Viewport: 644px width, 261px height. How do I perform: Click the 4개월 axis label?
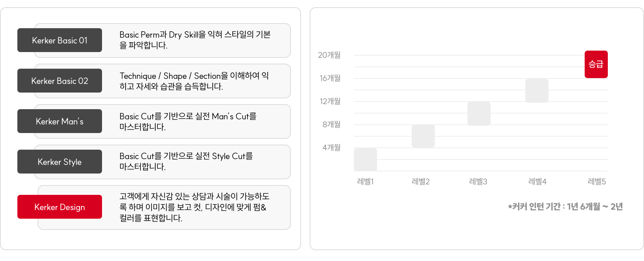pos(331,147)
